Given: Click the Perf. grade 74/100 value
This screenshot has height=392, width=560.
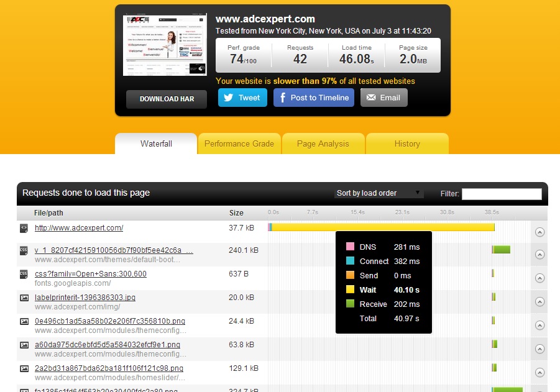Looking at the screenshot, I should coord(243,59).
